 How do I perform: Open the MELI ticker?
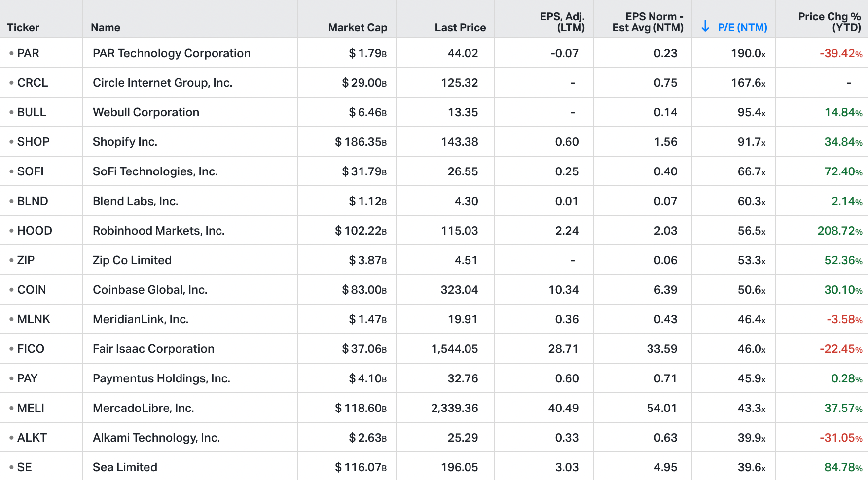[31, 408]
